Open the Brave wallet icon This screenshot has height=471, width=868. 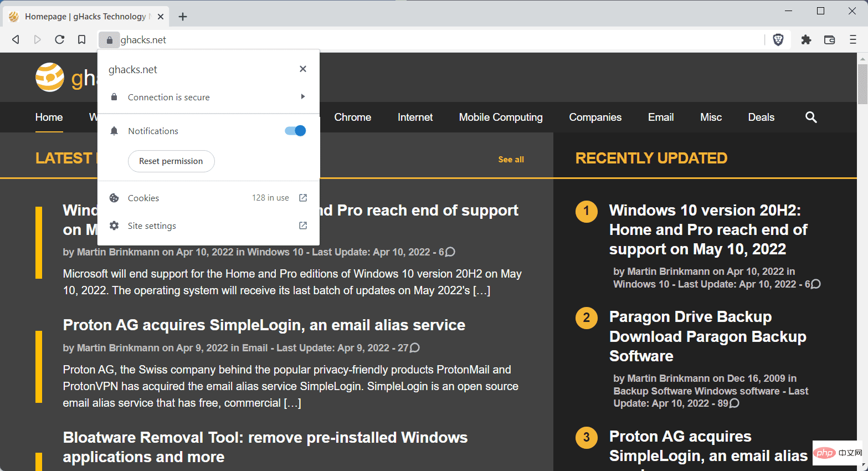pyautogui.click(x=829, y=39)
